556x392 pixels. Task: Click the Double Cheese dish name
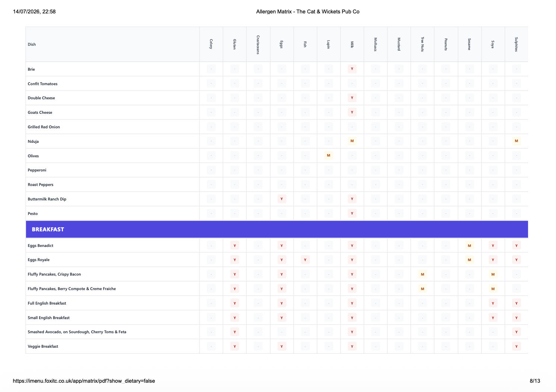tap(41, 98)
